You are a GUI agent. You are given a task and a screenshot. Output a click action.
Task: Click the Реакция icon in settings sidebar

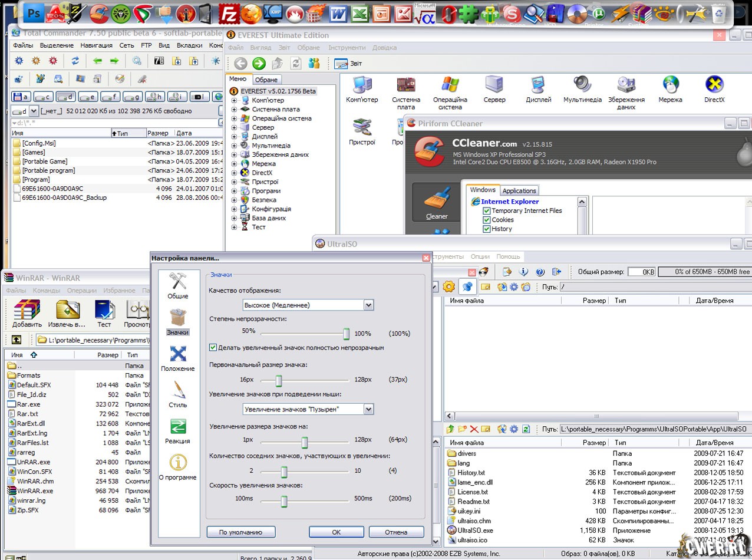[177, 427]
